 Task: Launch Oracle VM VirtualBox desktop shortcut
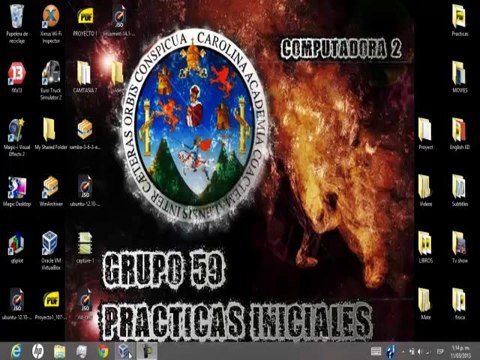51,251
